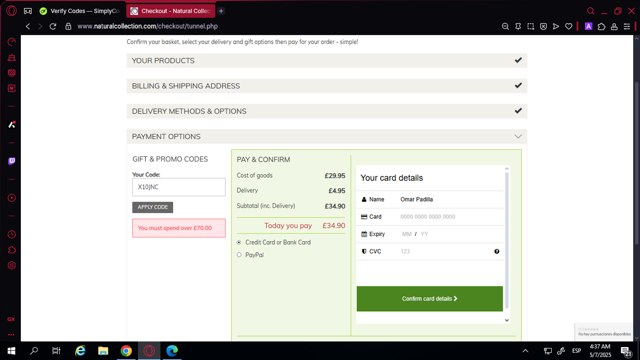Open the ad blocker shield icon
The height and width of the screenshot is (360, 640).
543,26
